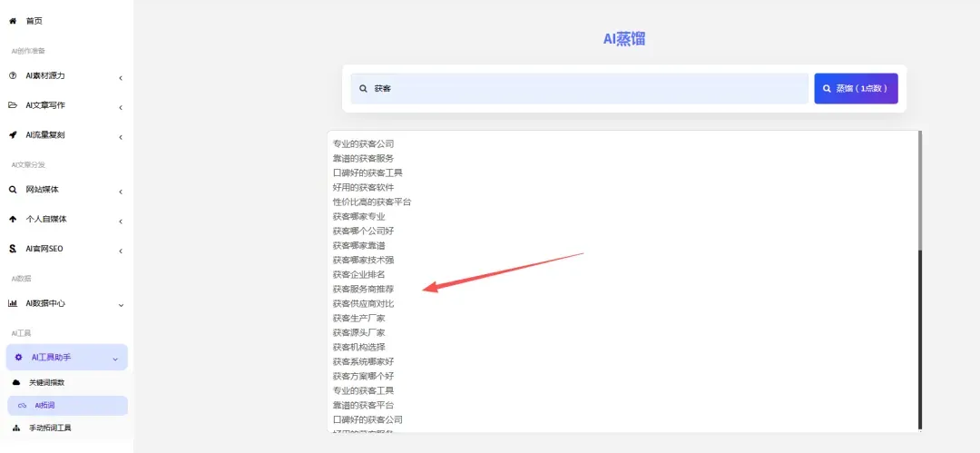
Task: Expand the AI文章写作 chevron
Action: point(121,108)
